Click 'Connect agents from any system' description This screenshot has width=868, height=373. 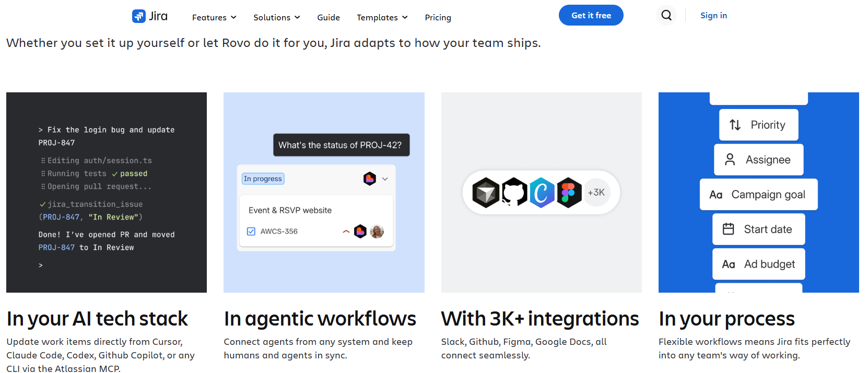318,348
